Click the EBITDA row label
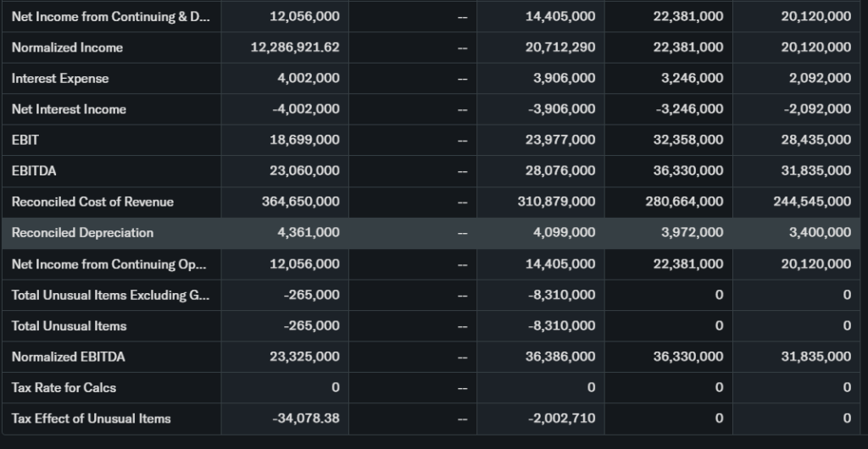The width and height of the screenshot is (868, 449). coord(34,170)
